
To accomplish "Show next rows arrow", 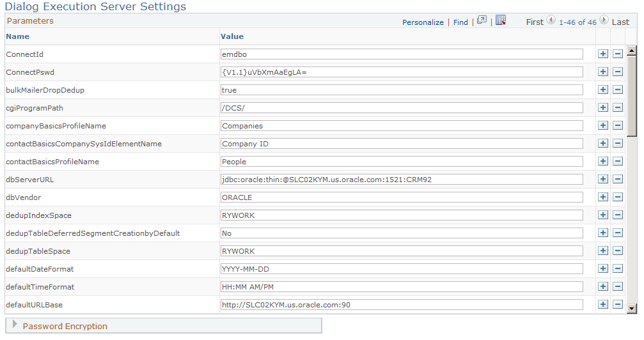I will tap(604, 20).
